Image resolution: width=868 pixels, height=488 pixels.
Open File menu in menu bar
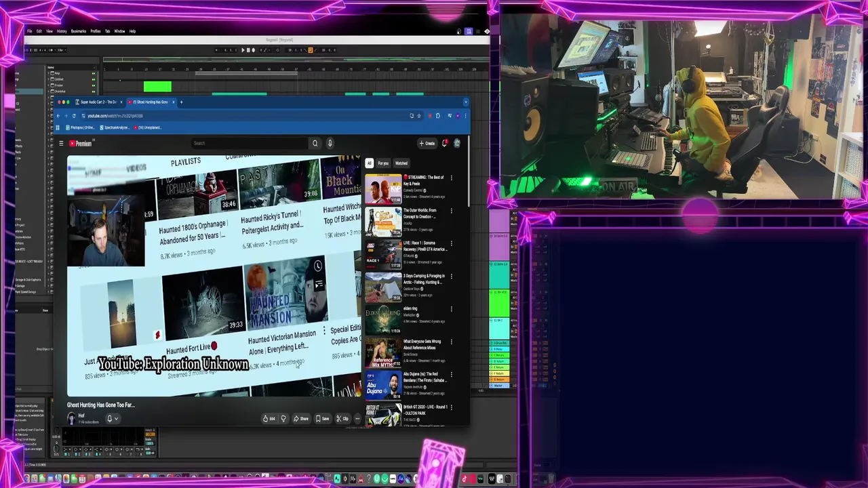[29, 31]
